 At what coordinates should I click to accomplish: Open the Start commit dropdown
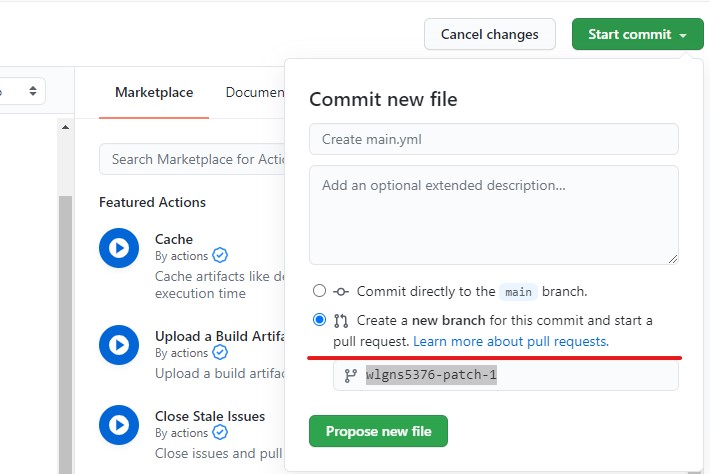[638, 34]
